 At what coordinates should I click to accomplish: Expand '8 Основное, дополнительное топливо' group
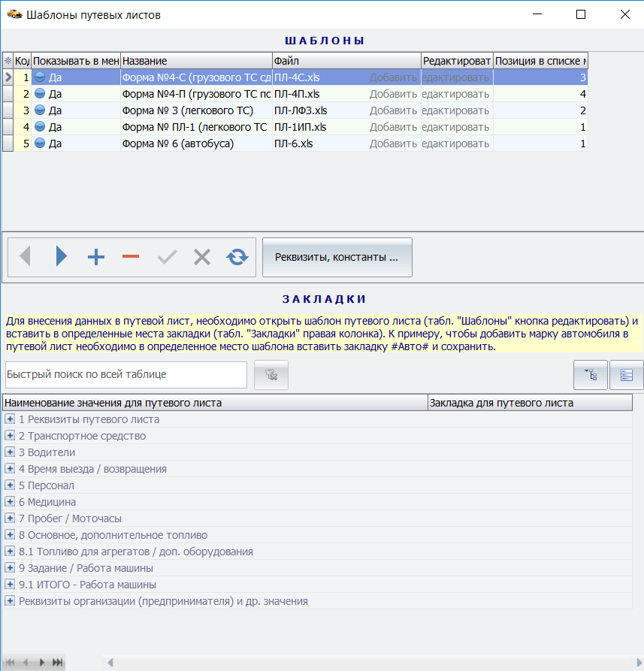[x=10, y=535]
